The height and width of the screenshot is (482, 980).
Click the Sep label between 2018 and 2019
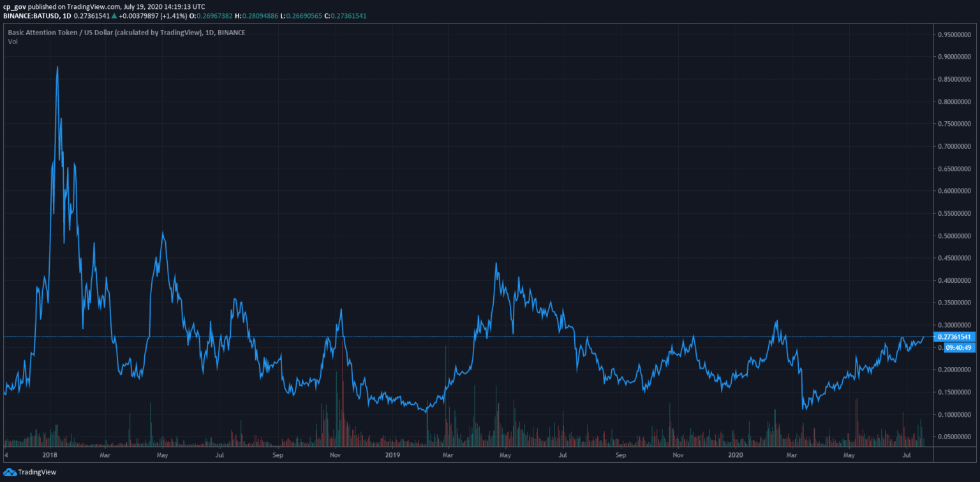pos(278,455)
